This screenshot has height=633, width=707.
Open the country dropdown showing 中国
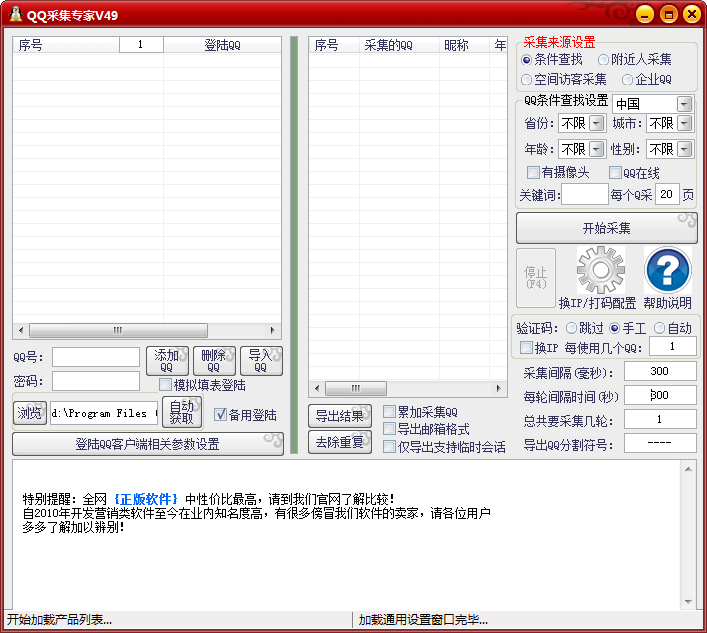point(684,104)
